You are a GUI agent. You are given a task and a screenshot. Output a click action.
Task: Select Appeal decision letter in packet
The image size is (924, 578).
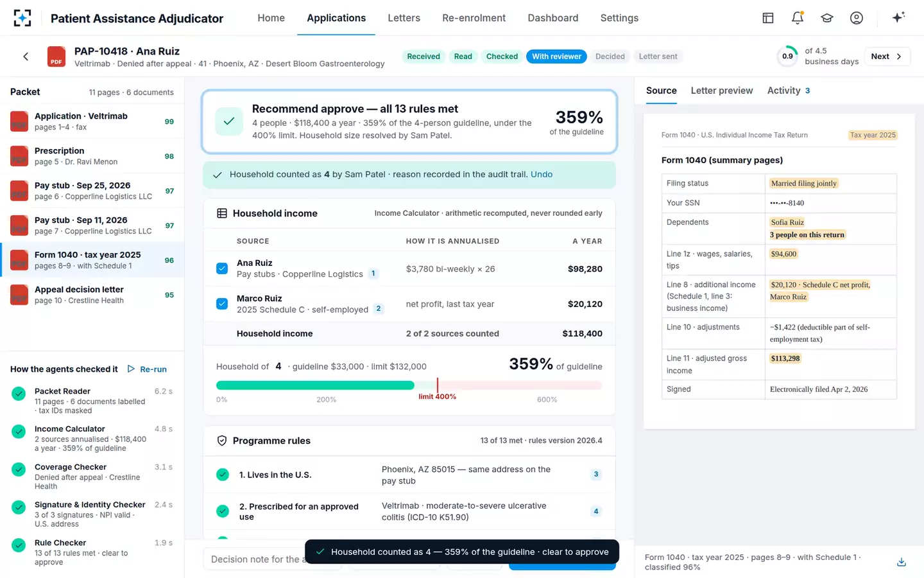pyautogui.click(x=92, y=295)
